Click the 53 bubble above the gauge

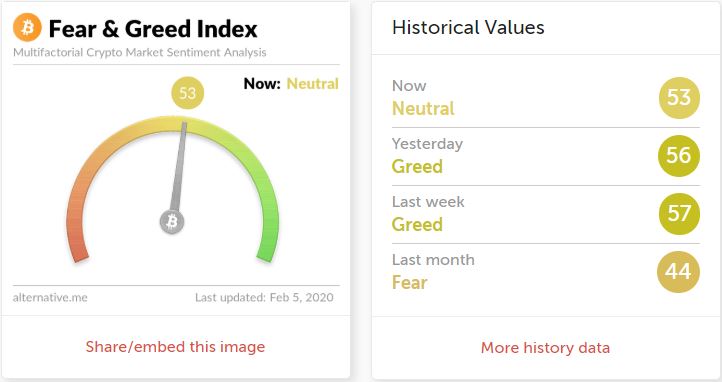[187, 93]
